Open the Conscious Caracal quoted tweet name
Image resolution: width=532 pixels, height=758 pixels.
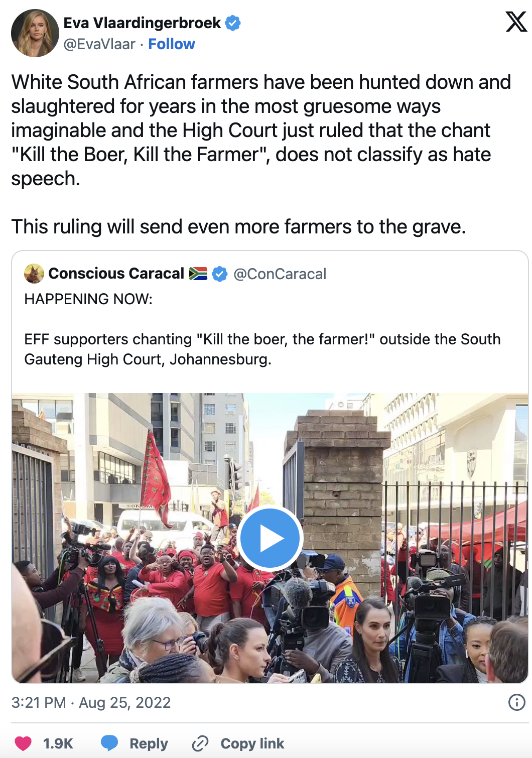point(116,274)
